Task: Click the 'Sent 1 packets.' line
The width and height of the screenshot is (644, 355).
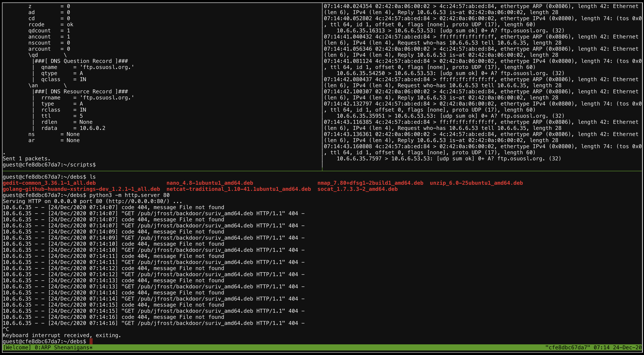Action: [x=26, y=159]
